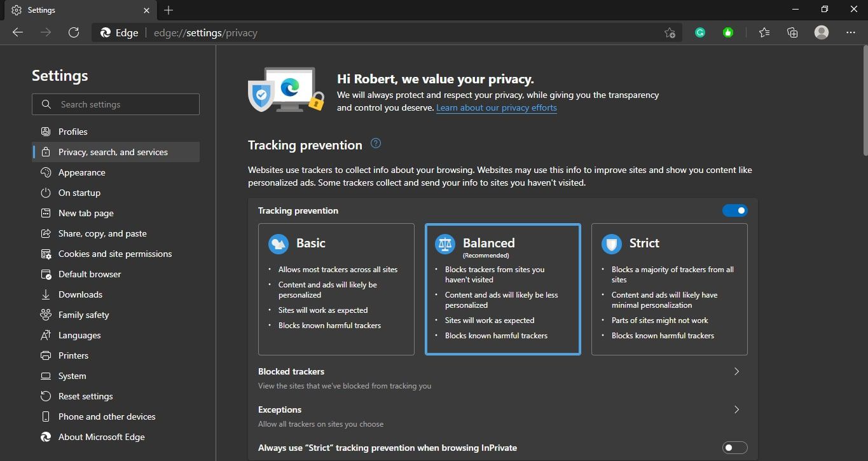The image size is (868, 461).
Task: Close the Settings tab
Action: tap(147, 10)
